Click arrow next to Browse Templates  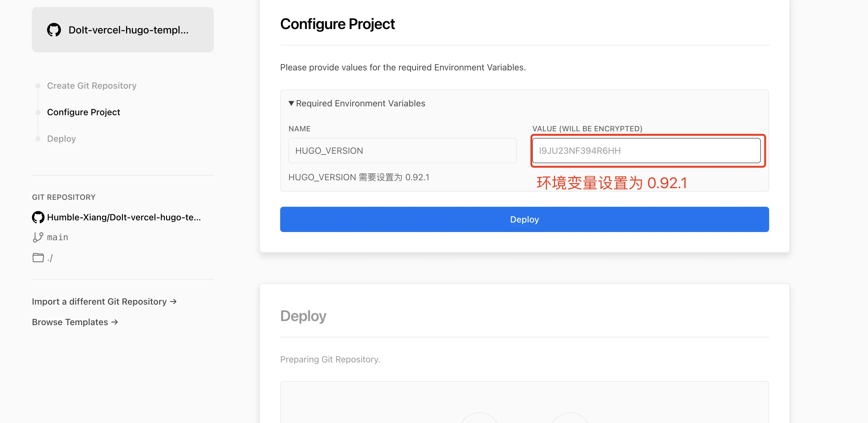tap(115, 322)
